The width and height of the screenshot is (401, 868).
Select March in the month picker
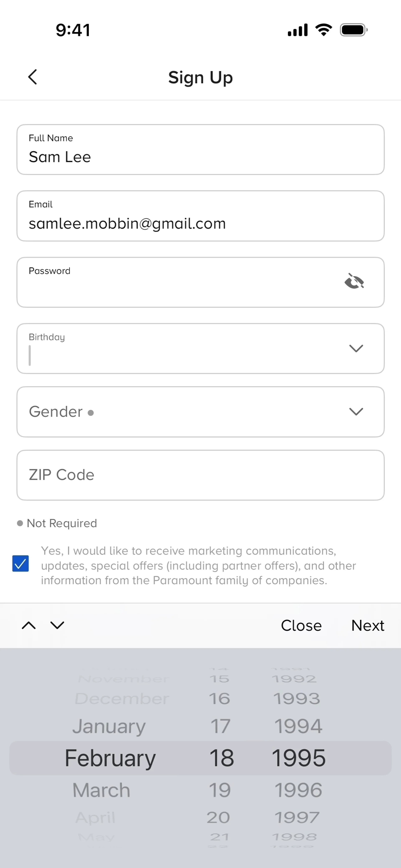[x=102, y=790]
